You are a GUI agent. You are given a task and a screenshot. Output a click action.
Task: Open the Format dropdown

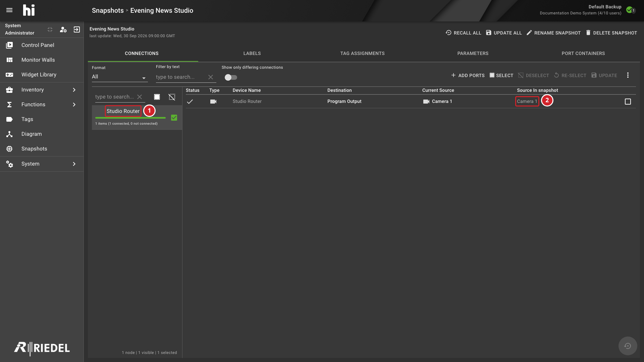point(119,77)
